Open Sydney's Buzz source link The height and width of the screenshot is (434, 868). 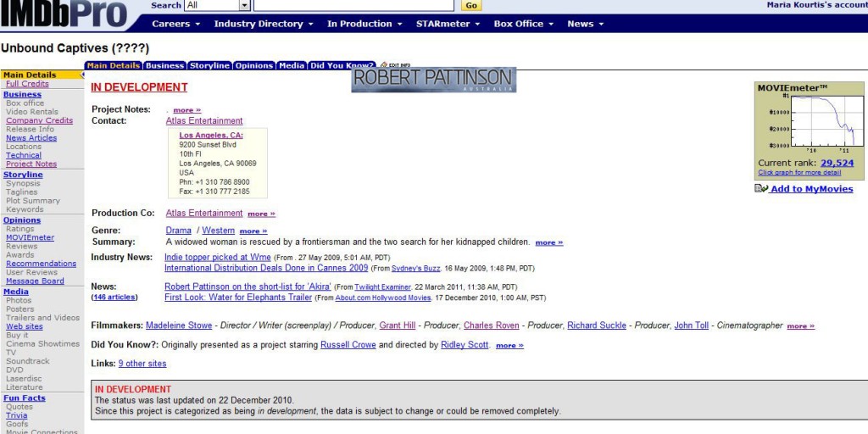point(415,269)
